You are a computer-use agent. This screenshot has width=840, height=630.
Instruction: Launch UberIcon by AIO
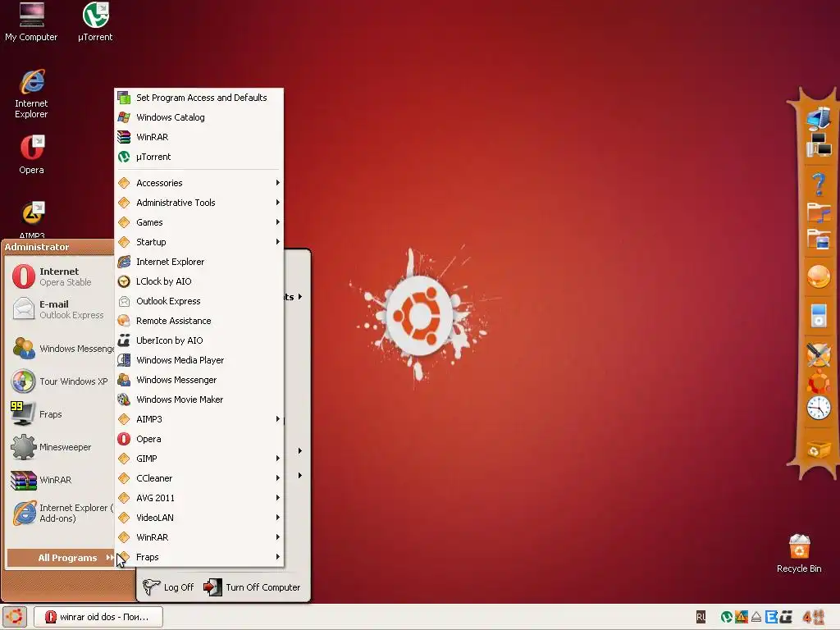199,340
